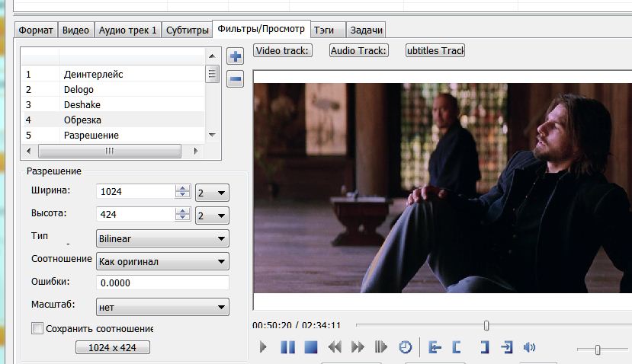632x364 pixels.
Task: Remove selected filter with minus icon
Action: click(236, 79)
